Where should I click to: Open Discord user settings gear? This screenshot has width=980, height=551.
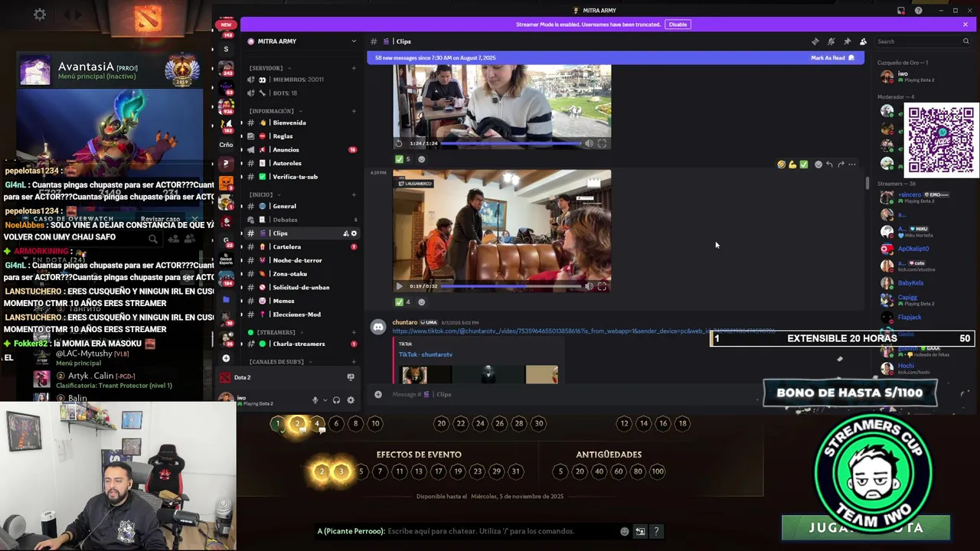pyautogui.click(x=351, y=400)
